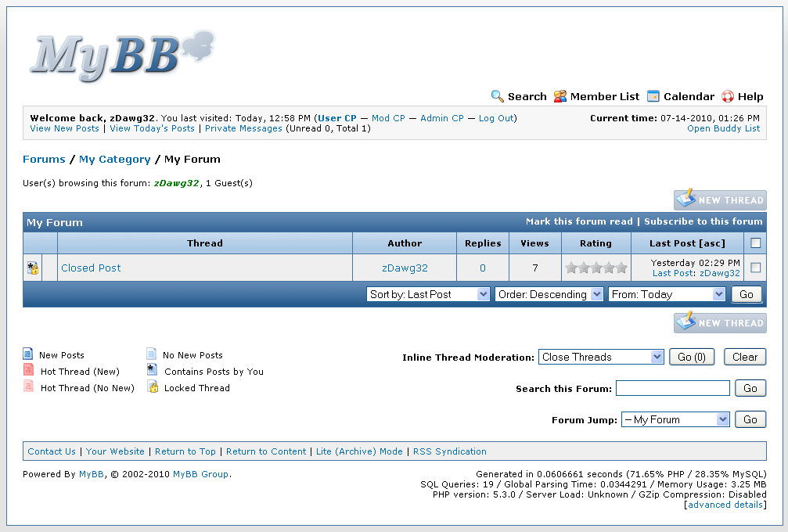Open the Closed Post thread
The width and height of the screenshot is (788, 532).
[91, 268]
